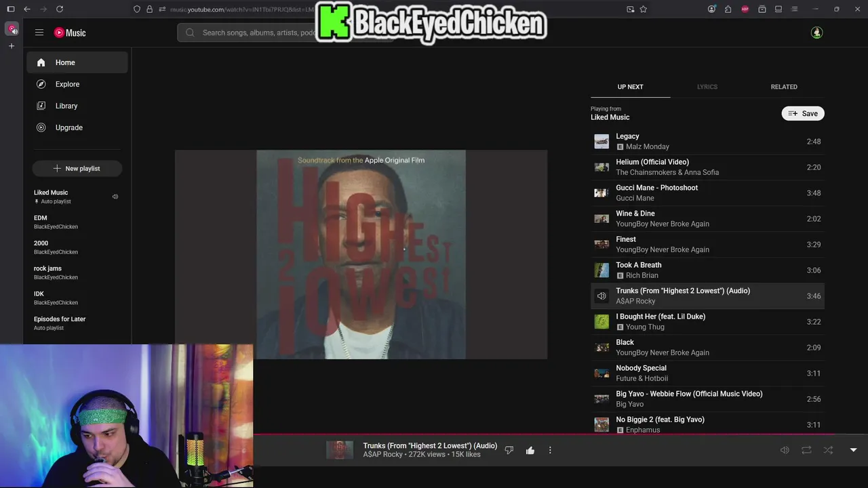Click the album artwork video player
This screenshot has width=868, height=488.
[x=361, y=254]
